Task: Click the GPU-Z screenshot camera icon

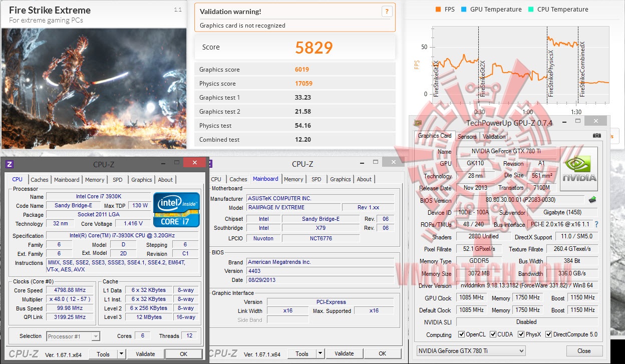Action: point(596,136)
